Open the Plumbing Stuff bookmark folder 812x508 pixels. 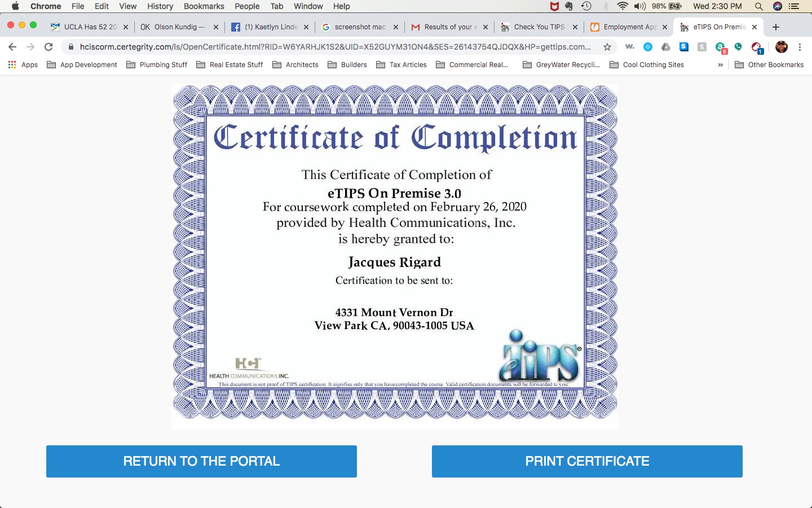[x=157, y=65]
